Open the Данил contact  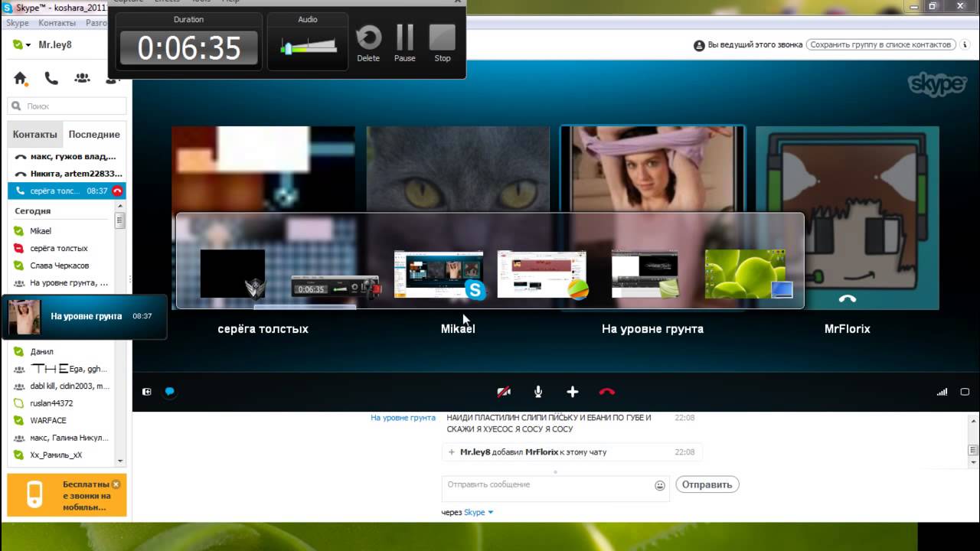click(61, 351)
